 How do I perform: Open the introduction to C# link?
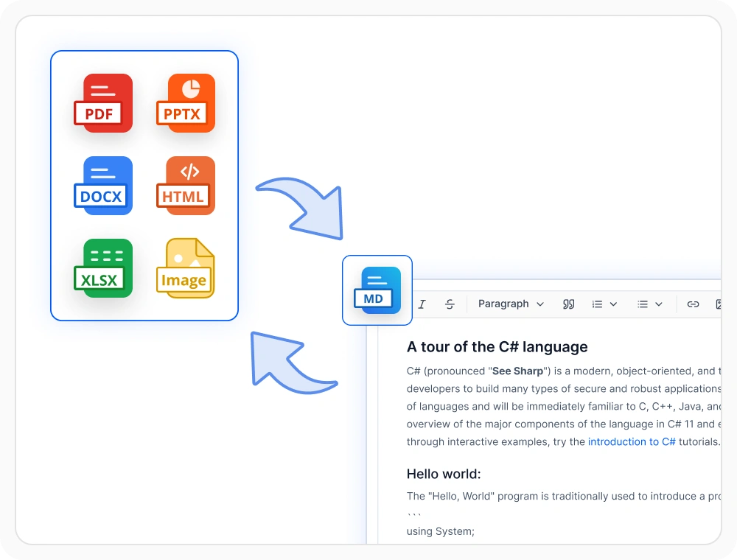click(632, 441)
